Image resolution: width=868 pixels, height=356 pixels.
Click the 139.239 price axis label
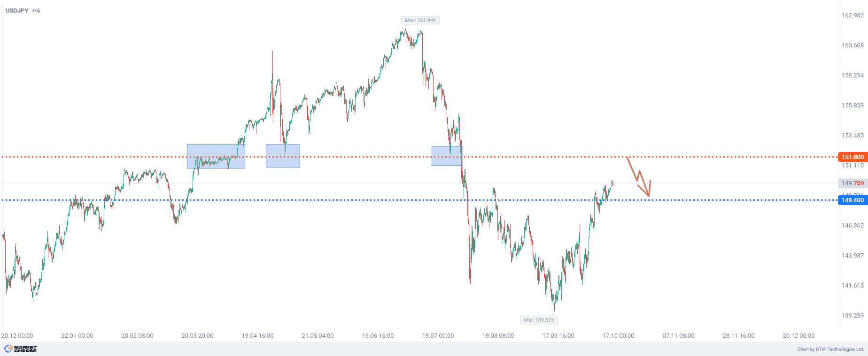852,316
